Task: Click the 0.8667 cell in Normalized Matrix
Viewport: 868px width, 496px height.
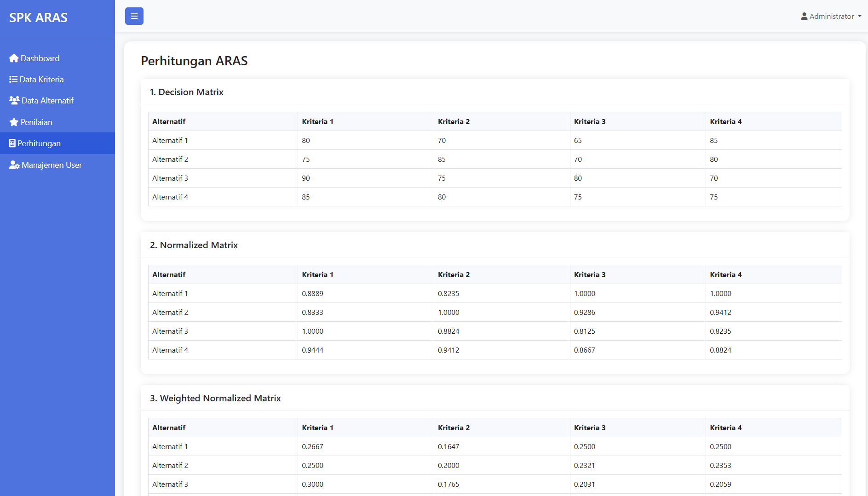Action: 638,350
